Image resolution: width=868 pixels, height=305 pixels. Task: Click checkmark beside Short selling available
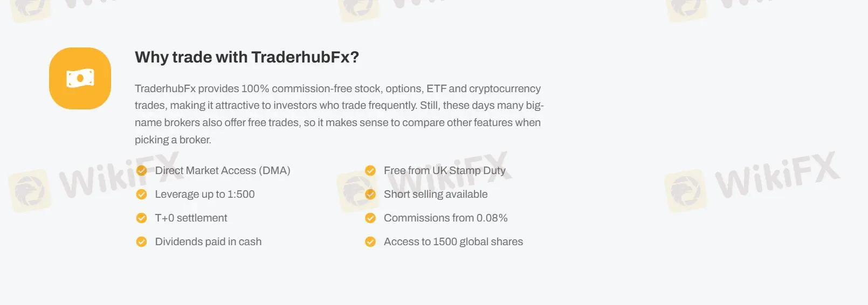tap(370, 195)
